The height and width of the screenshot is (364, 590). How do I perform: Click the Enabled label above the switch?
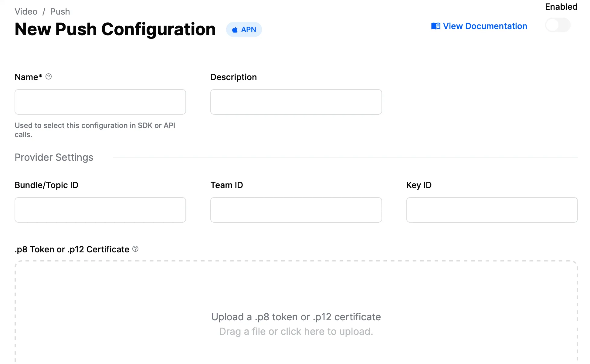click(x=561, y=6)
